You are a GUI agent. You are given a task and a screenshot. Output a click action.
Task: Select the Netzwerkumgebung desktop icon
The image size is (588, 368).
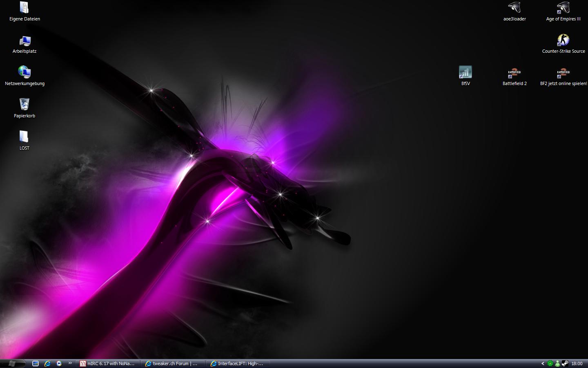click(24, 72)
